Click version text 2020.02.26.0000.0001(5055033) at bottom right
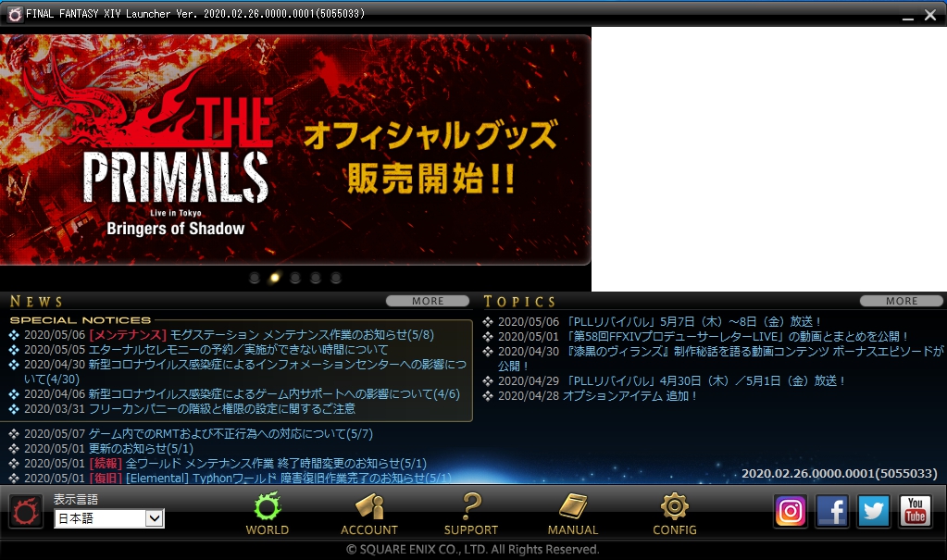 840,474
